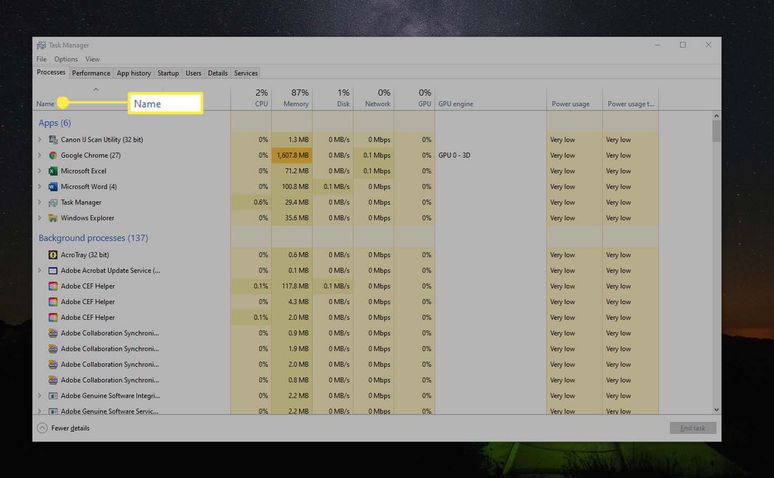This screenshot has width=774, height=478.
Task: Sort by the Network column header
Action: click(374, 98)
